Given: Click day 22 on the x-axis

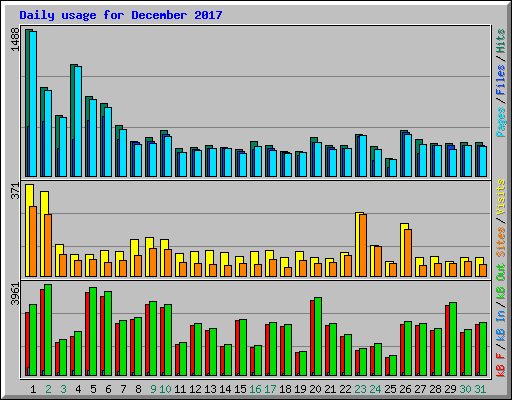Looking at the screenshot, I should coord(345,389).
